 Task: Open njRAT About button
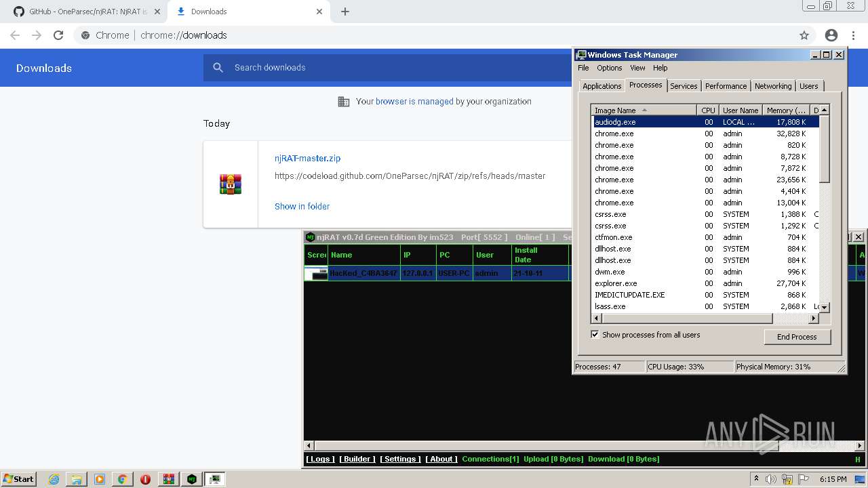coord(441,459)
